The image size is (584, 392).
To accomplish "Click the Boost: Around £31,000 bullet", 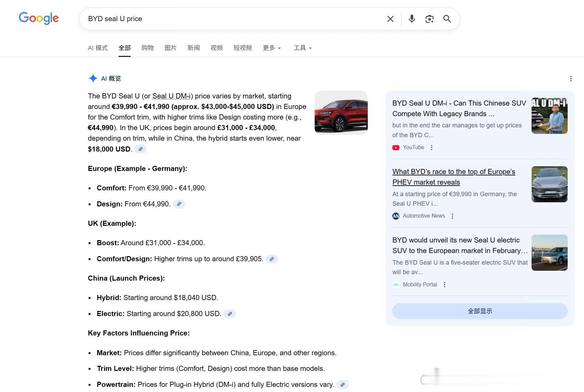I will coord(151,243).
